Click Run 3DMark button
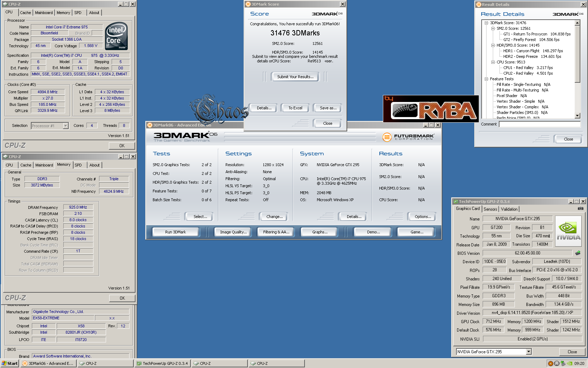The height and width of the screenshot is (368, 588). click(175, 232)
